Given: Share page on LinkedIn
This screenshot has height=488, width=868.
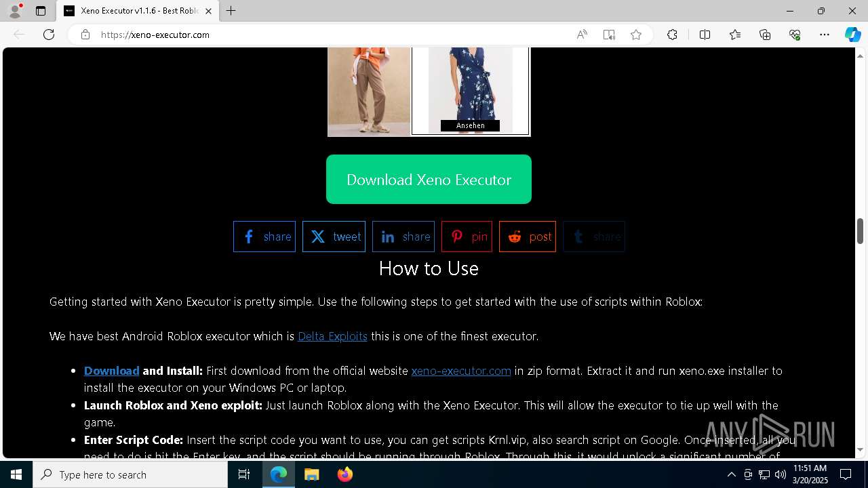Looking at the screenshot, I should tap(403, 237).
